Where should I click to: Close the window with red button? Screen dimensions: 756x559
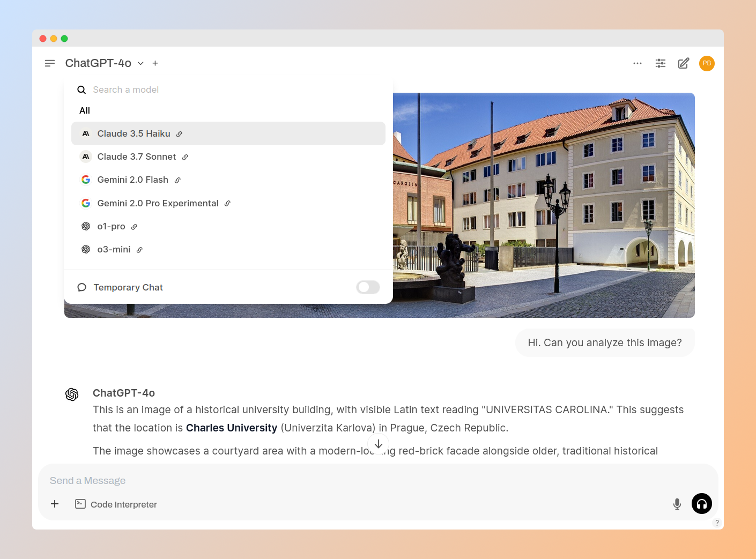coord(43,39)
